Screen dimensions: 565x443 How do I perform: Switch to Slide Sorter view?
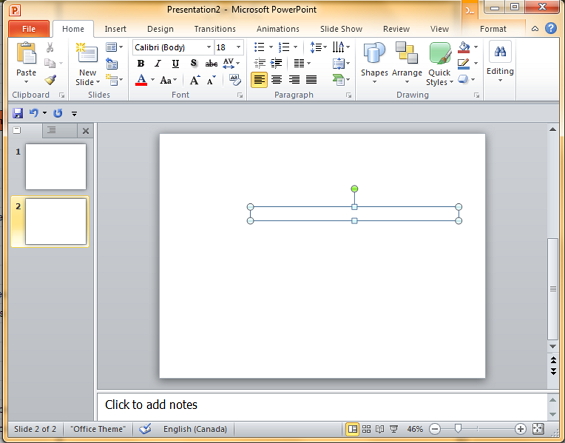[x=366, y=429]
